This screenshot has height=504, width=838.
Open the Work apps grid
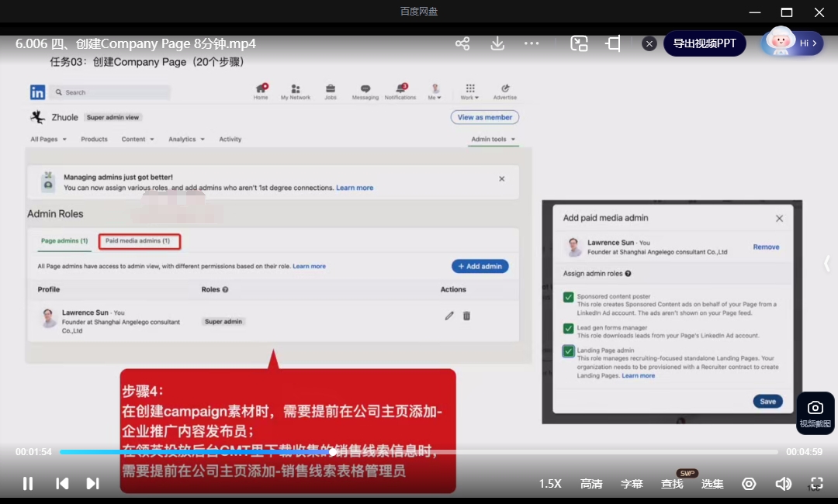pyautogui.click(x=469, y=91)
